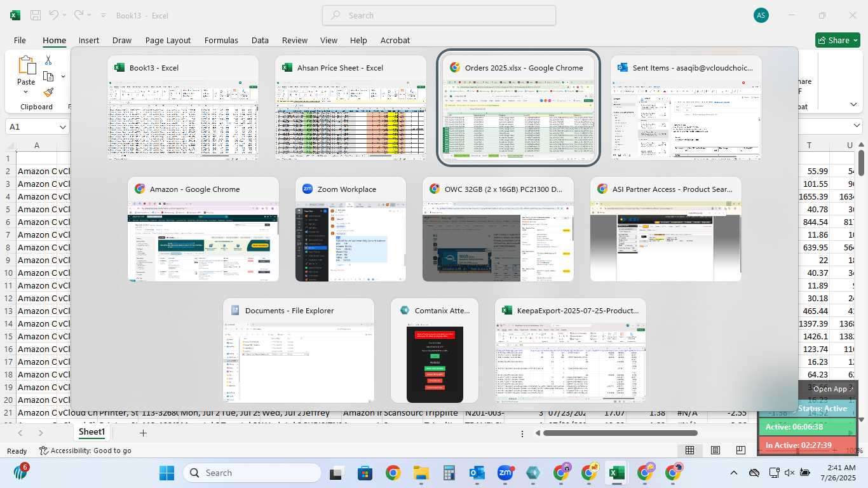Cut selection with the scissors icon

tap(48, 60)
